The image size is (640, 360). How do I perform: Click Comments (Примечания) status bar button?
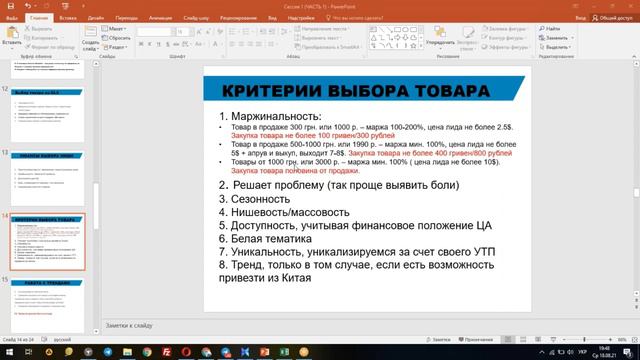pyautogui.click(x=476, y=340)
